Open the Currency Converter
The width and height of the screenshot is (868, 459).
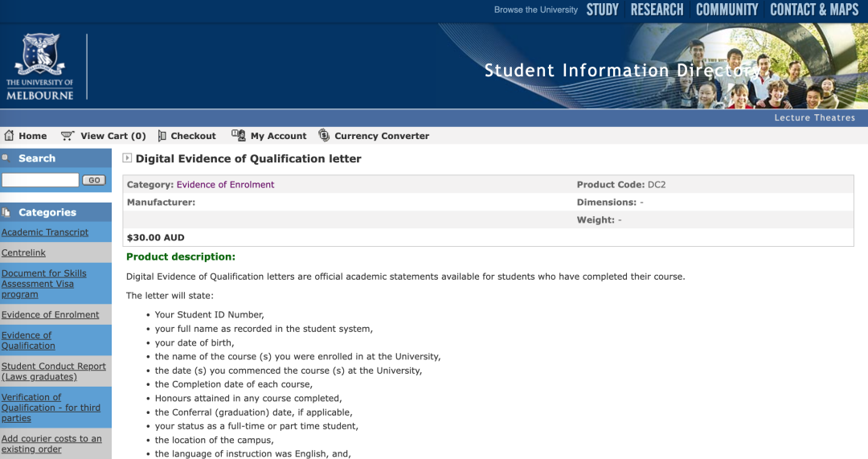pos(382,136)
